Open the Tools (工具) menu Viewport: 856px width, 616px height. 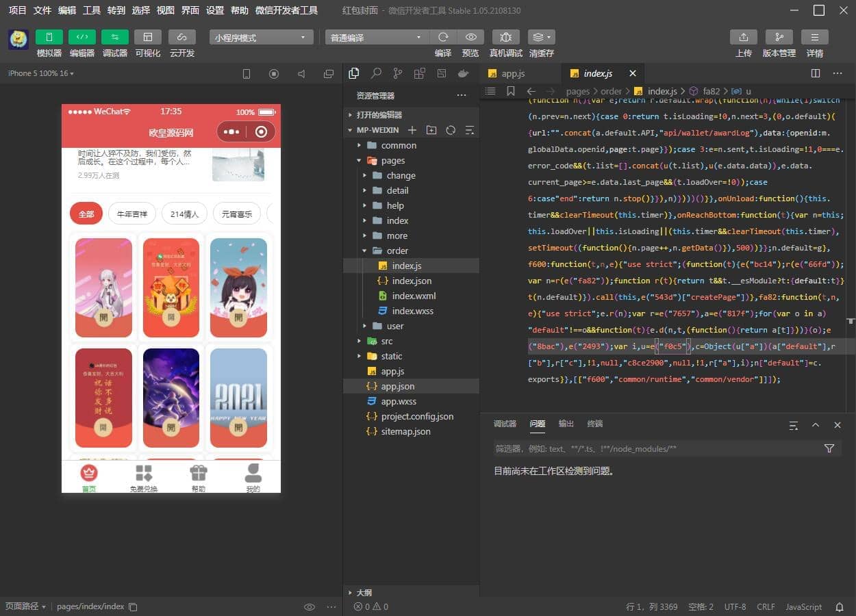[x=92, y=10]
